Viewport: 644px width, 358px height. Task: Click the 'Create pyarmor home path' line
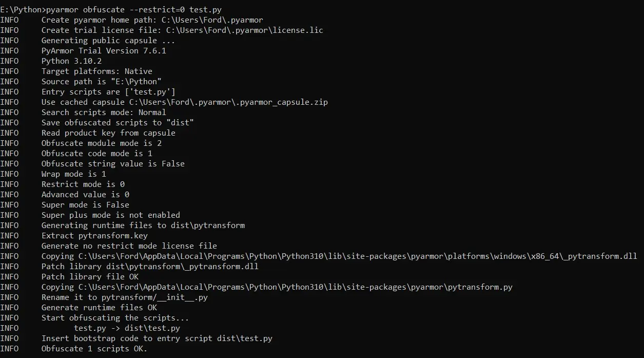[152, 20]
